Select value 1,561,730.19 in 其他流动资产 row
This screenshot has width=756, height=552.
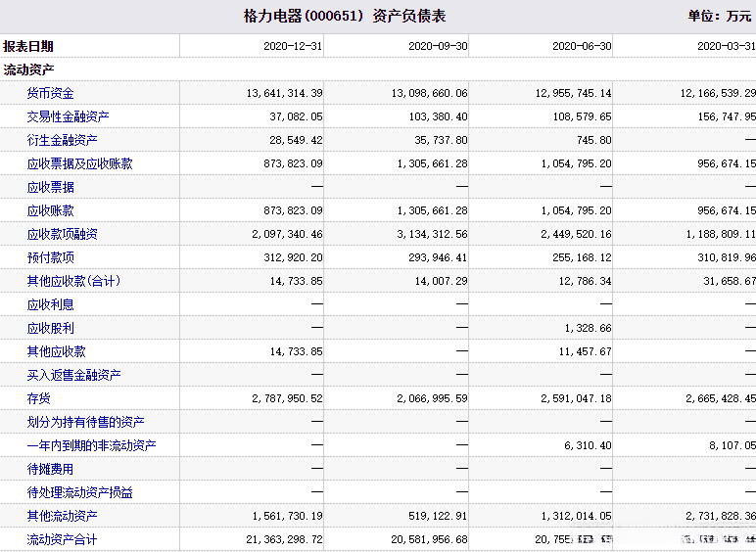tap(287, 517)
